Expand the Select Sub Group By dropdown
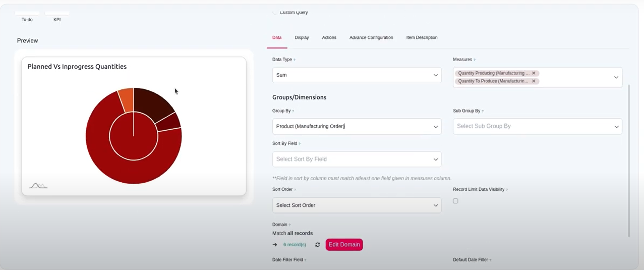644x270 pixels. [537, 126]
